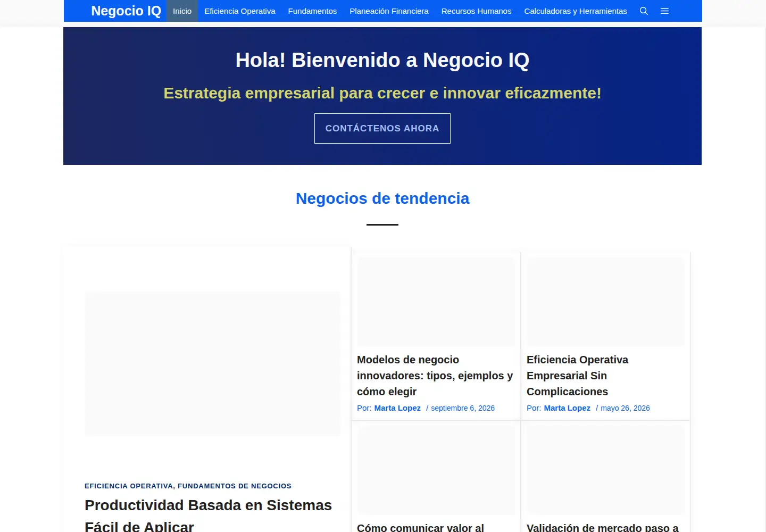Click the date septiembre 6, 2026
Image resolution: width=766 pixels, height=532 pixels.
(x=463, y=408)
